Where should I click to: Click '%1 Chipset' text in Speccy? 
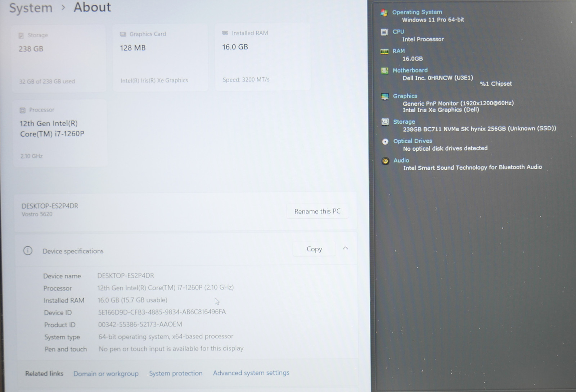click(x=496, y=84)
